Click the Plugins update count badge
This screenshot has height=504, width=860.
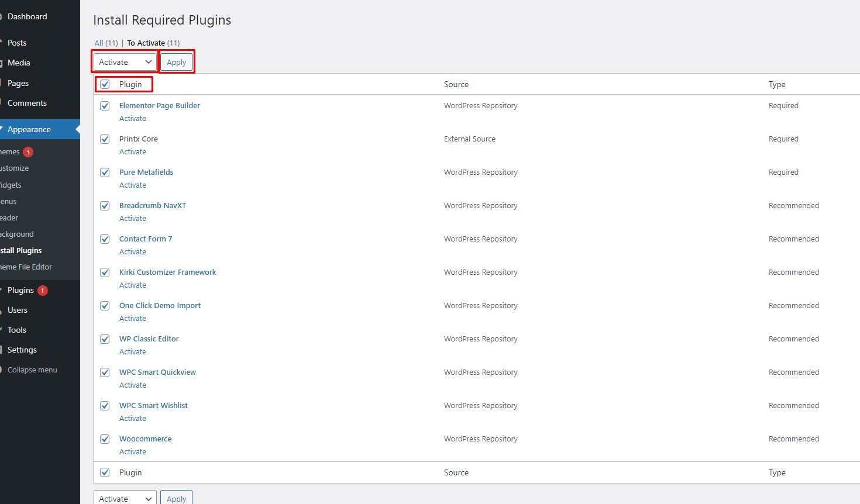tap(42, 290)
